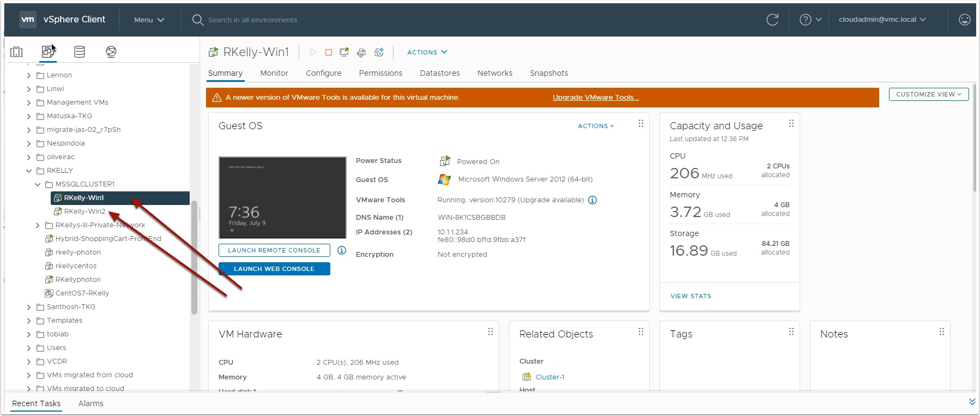Select the VCDR folder
Viewport: 980px width, 416px height.
(57, 361)
